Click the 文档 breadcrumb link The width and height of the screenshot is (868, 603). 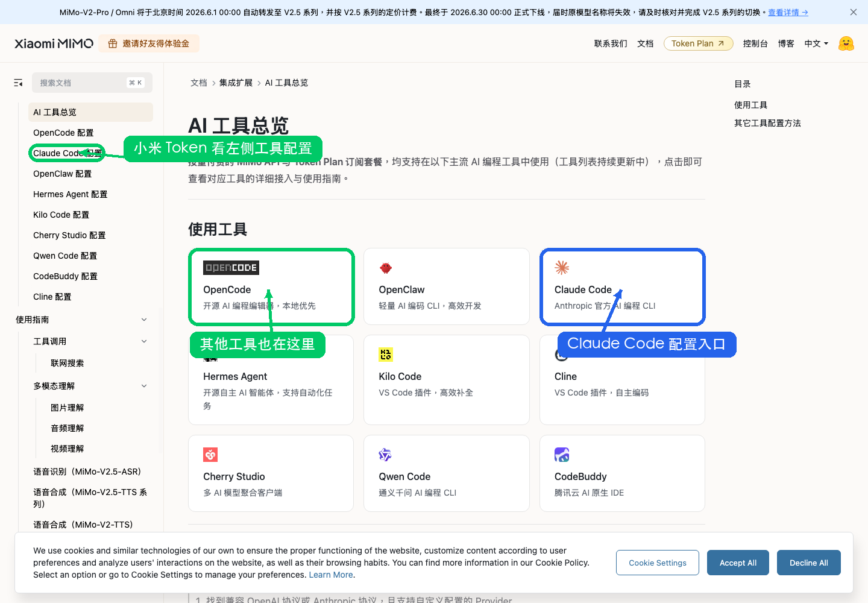coord(199,83)
